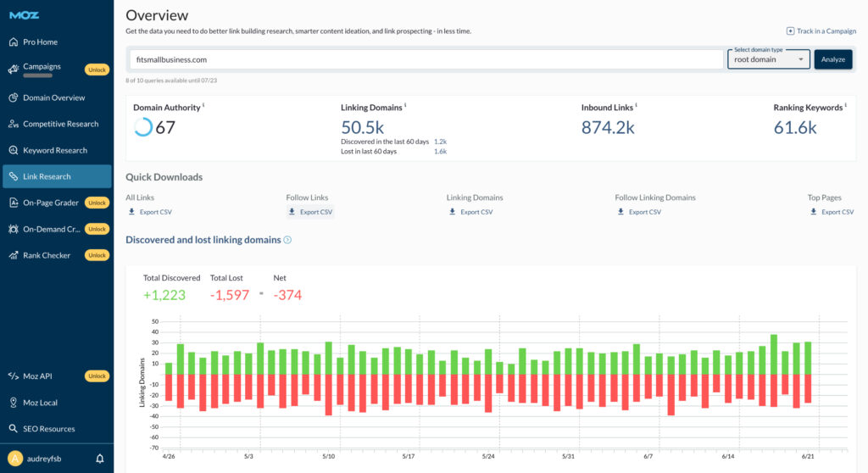Screen dimensions: 868x473
Task: Click the Campaigns progress bar in sidebar
Action: [x=37, y=75]
